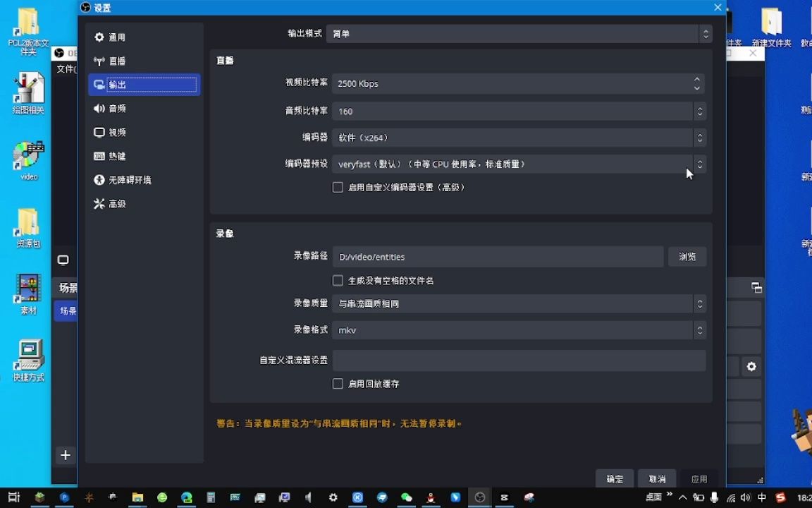Screen dimensions: 812x508
Task: Open the CapCut icon on taskbar
Action: pos(505,497)
